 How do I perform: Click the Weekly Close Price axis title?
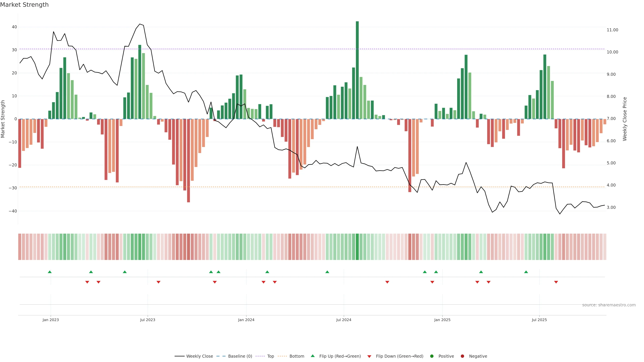[x=625, y=119]
